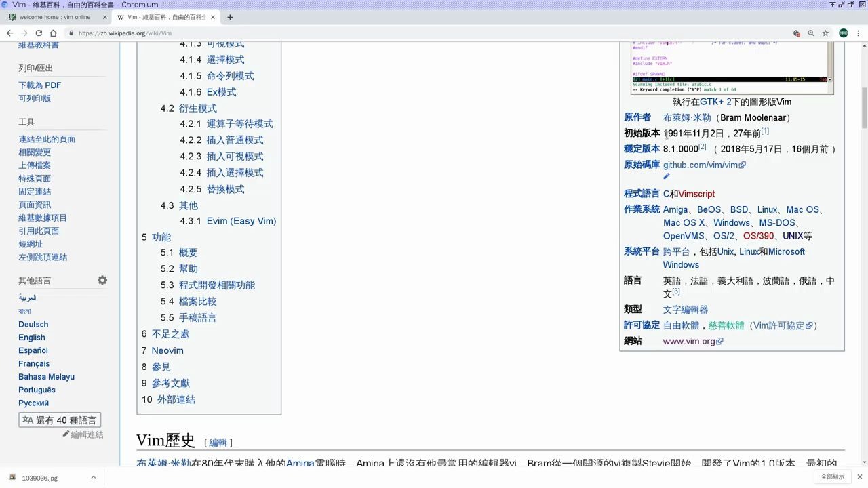Image resolution: width=868 pixels, height=488 pixels.
Task: Click inside the address bar
Action: coord(271,33)
